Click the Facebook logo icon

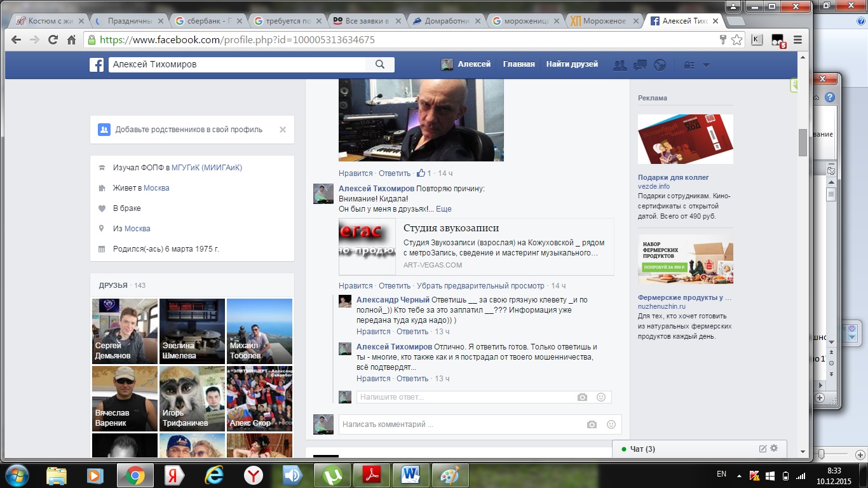click(x=97, y=64)
